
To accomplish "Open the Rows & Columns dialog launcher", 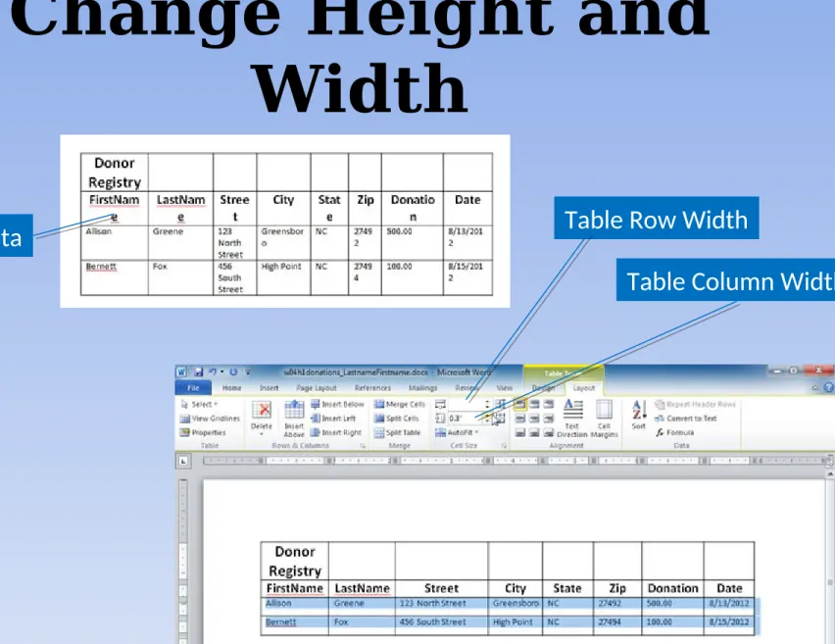I will [363, 446].
